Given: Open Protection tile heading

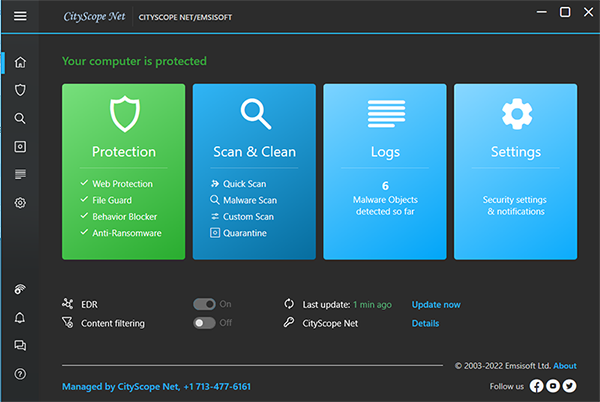Looking at the screenshot, I should (x=124, y=152).
